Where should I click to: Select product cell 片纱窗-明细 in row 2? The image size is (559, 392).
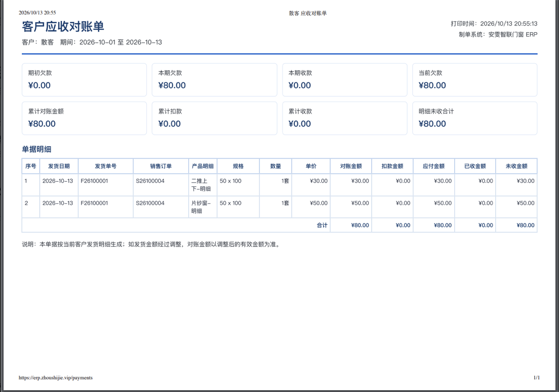(202, 207)
